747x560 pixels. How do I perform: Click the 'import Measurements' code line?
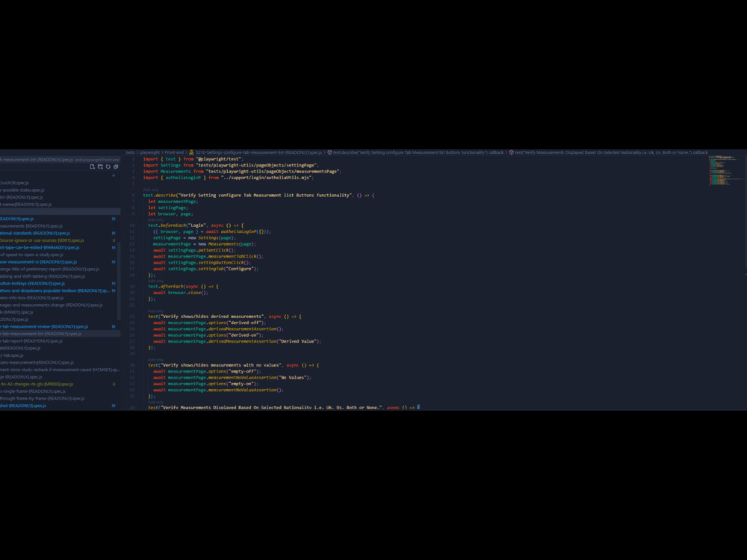pyautogui.click(x=242, y=172)
